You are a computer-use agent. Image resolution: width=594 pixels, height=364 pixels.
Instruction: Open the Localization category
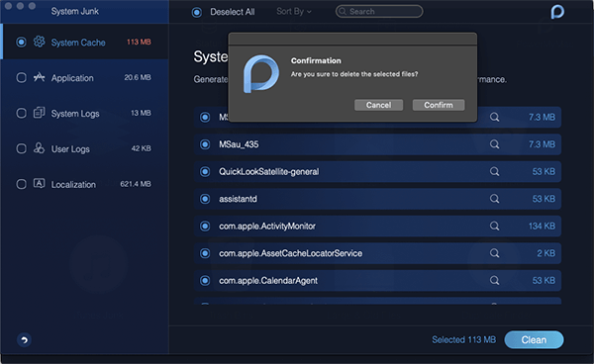tap(85, 184)
